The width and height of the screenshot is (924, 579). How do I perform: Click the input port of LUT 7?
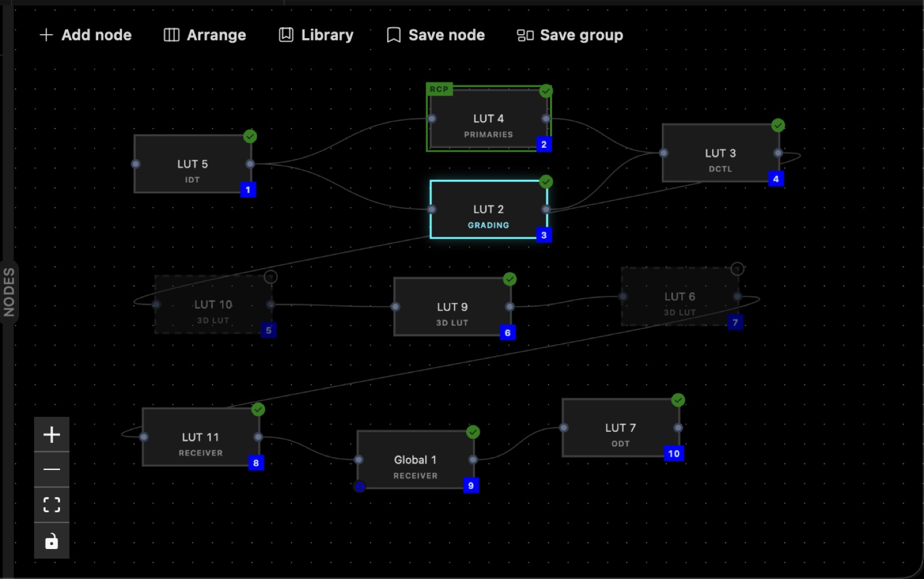564,428
